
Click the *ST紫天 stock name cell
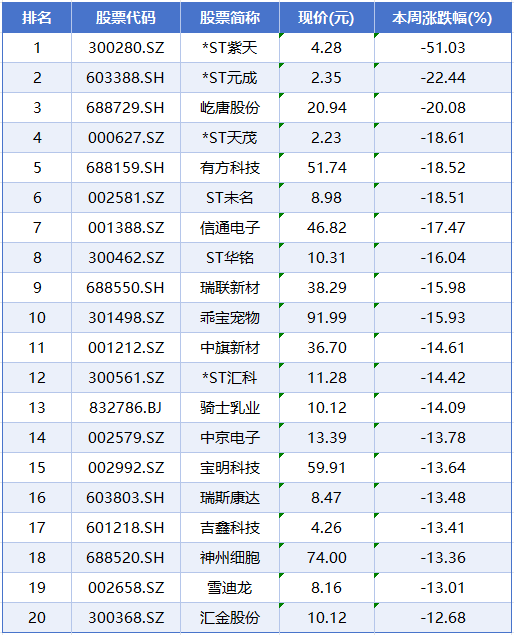[x=230, y=48]
